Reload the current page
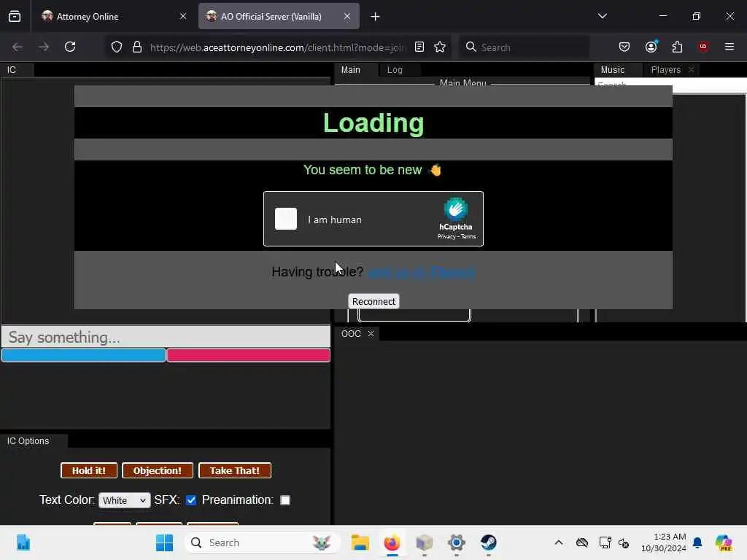The width and height of the screenshot is (747, 560). [x=70, y=47]
